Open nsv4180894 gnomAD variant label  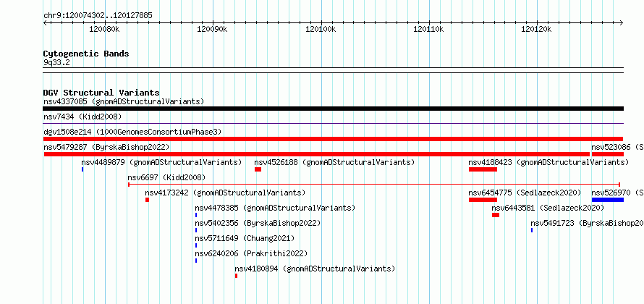[x=315, y=269]
